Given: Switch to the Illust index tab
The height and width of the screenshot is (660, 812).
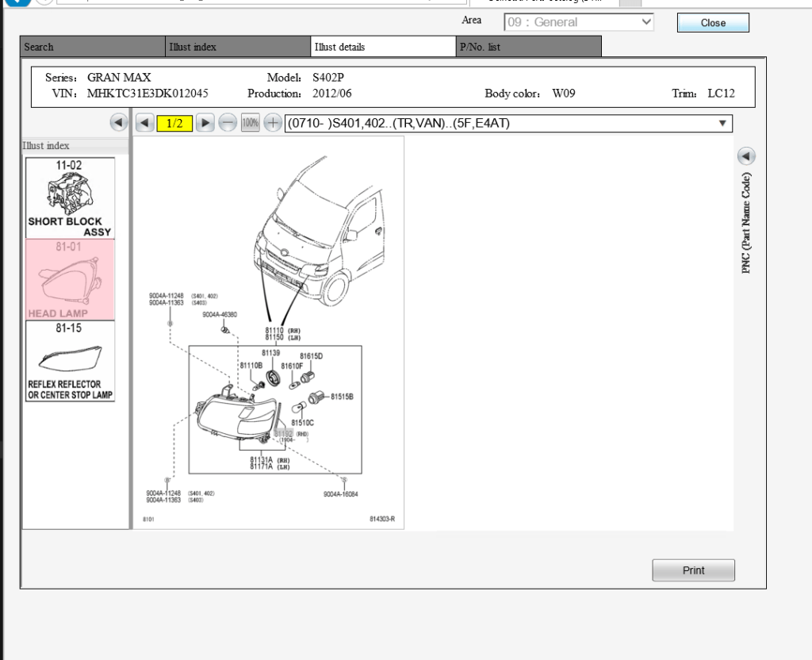Looking at the screenshot, I should tap(238, 47).
